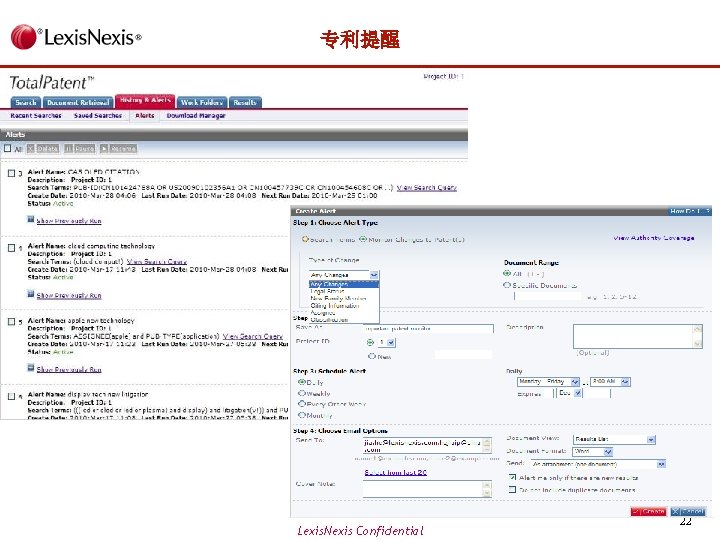
Task: Select the New project ID radio
Action: tap(372, 356)
